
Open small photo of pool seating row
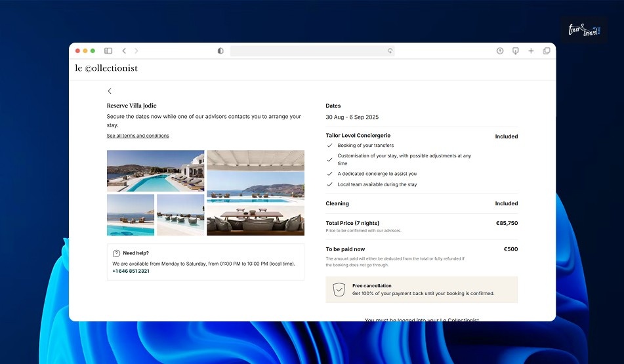(180, 215)
